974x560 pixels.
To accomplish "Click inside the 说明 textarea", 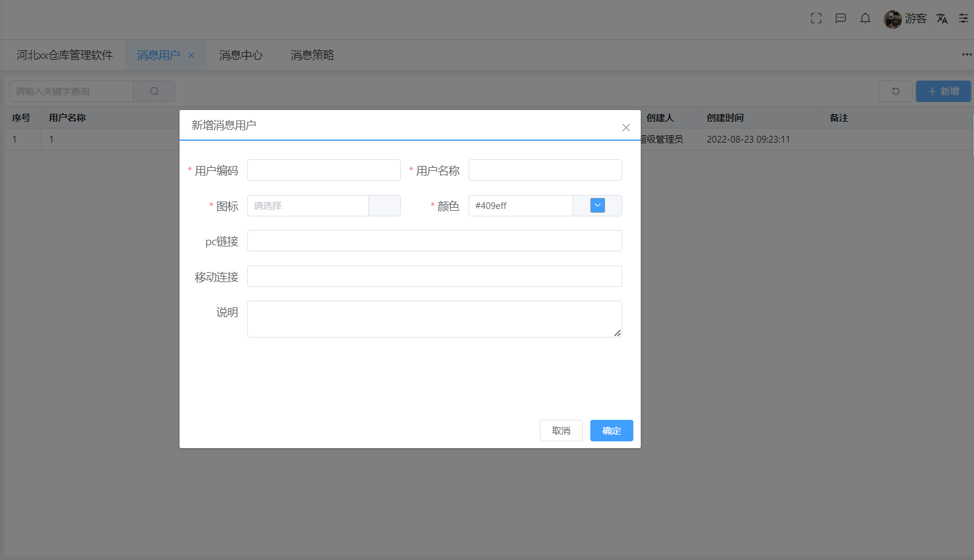I will point(435,319).
